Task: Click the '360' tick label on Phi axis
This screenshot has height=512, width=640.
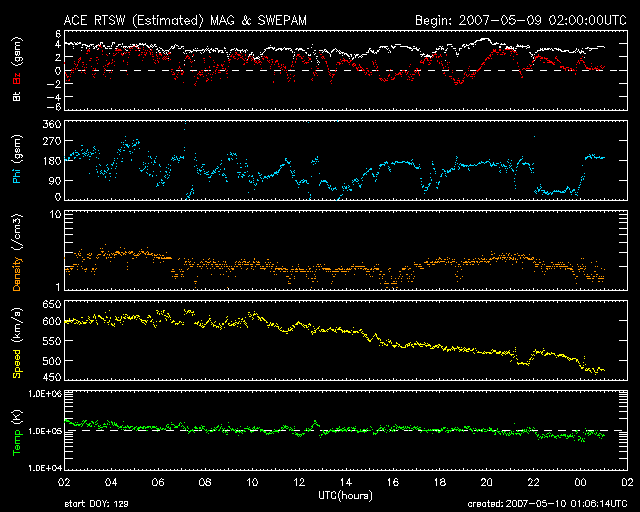Action: tap(52, 124)
